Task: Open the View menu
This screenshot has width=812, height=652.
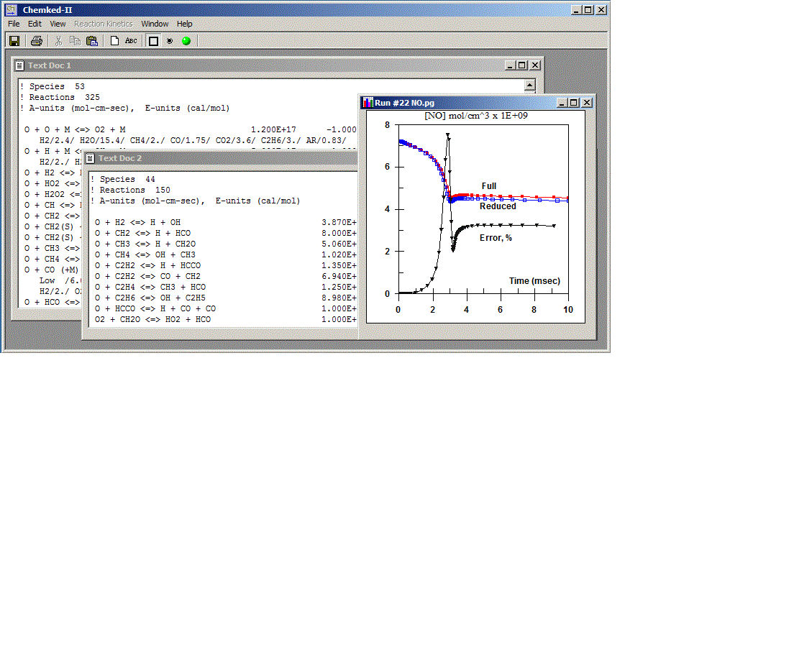Action: pos(58,24)
